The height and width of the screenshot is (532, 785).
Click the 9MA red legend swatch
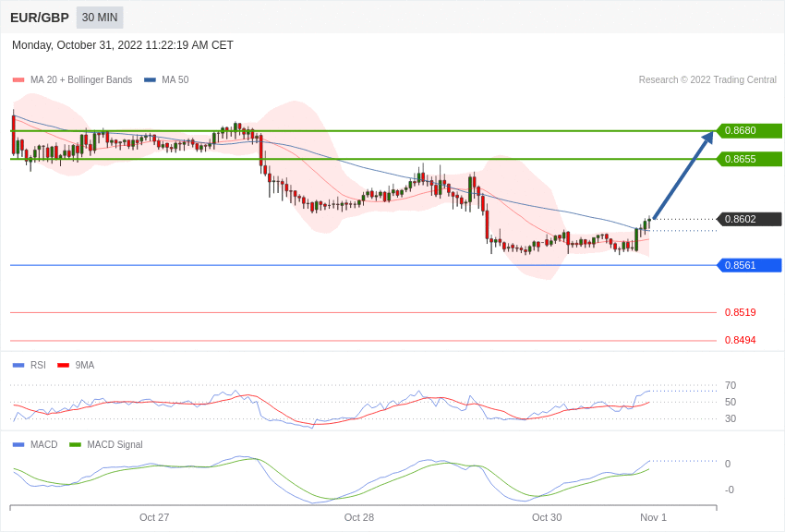(x=64, y=366)
